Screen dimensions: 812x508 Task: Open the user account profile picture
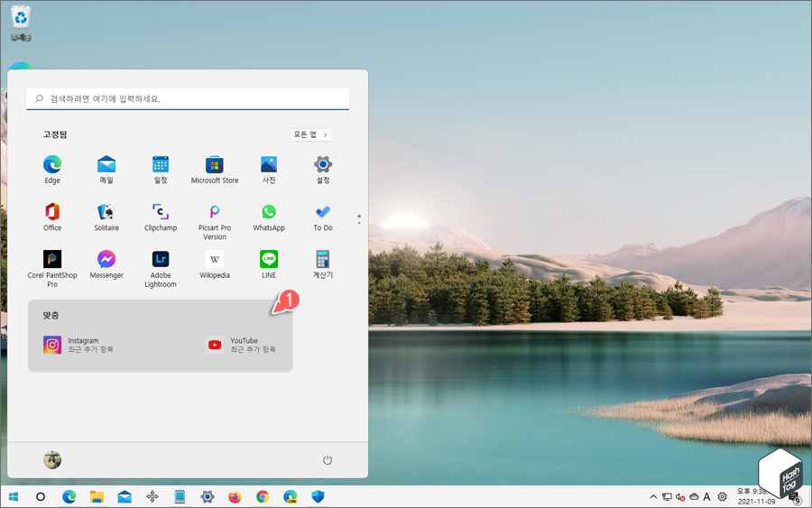[52, 460]
